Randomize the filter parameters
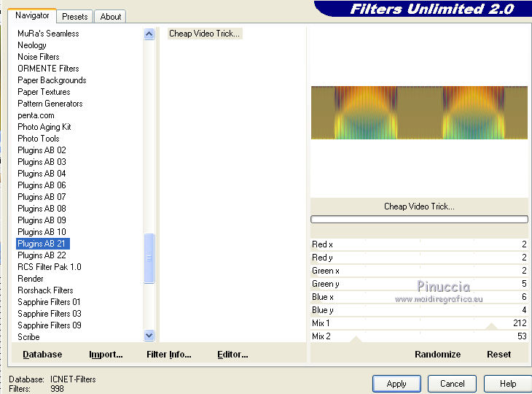This screenshot has width=532, height=394. click(438, 355)
